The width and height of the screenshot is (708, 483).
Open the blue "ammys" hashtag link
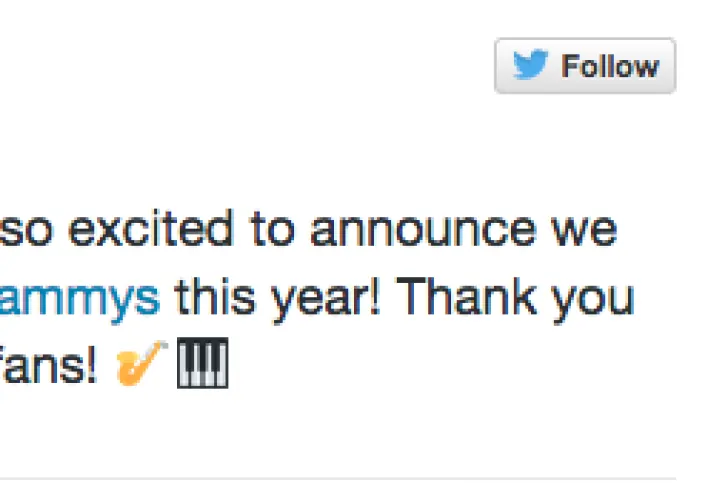point(80,299)
